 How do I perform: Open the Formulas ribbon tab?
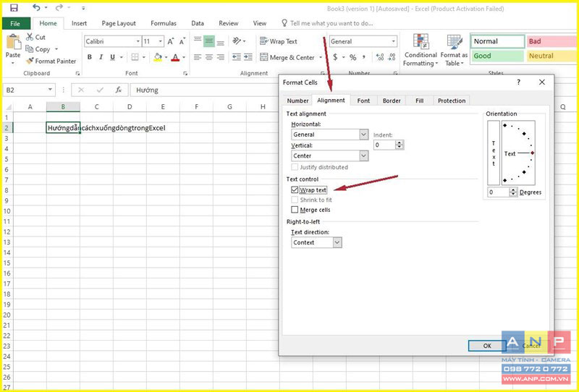(x=164, y=23)
